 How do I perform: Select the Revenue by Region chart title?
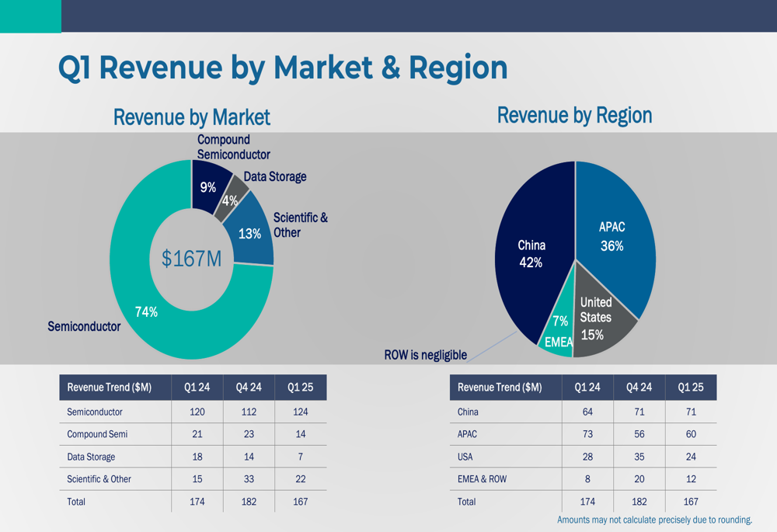pyautogui.click(x=575, y=115)
